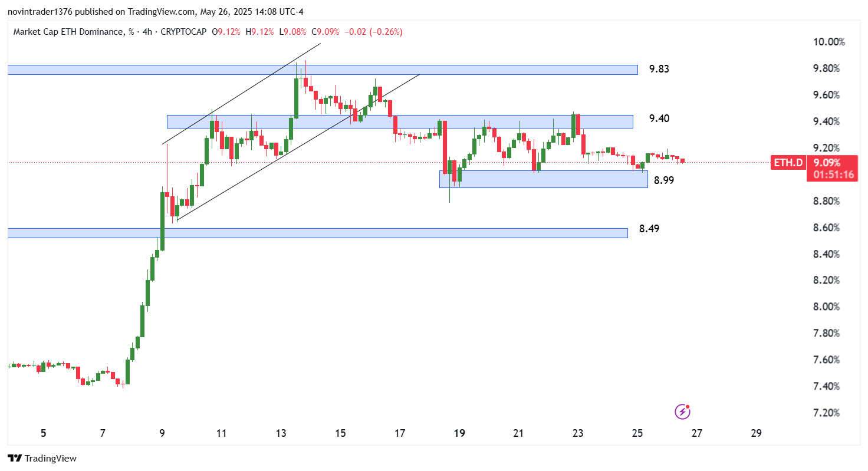
Task: Click date 5 on the time axis
Action: pos(43,433)
